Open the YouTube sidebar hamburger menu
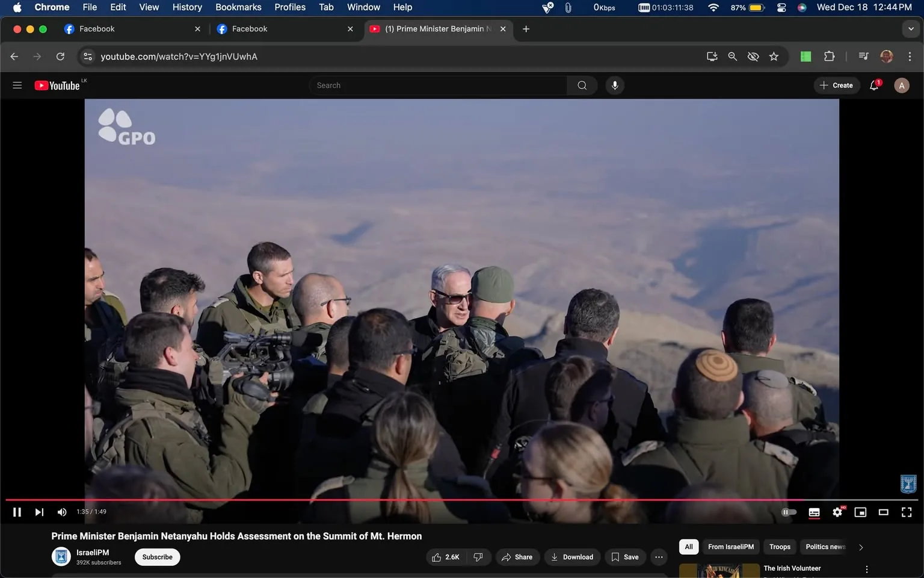This screenshot has width=924, height=578. coord(17,85)
